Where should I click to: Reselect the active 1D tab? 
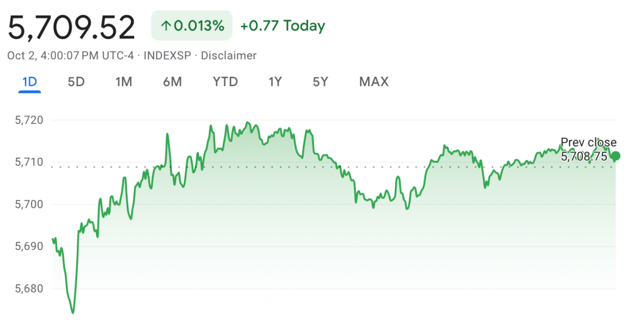[x=28, y=82]
